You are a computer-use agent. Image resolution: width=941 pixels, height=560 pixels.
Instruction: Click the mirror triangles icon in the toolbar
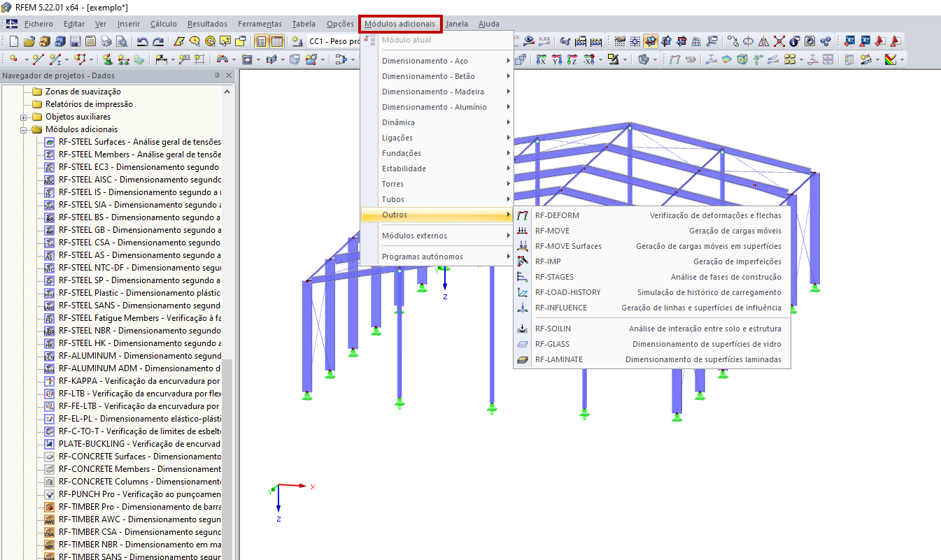[763, 41]
